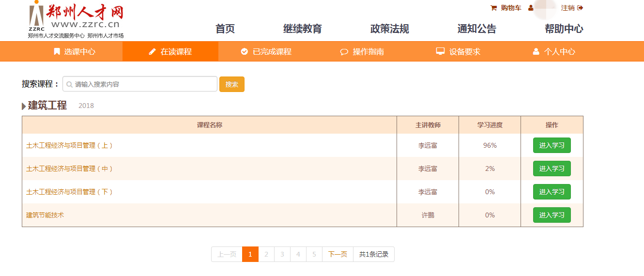Select page 3 in pagination
Viewport: 644px width, 276px height.
282,254
